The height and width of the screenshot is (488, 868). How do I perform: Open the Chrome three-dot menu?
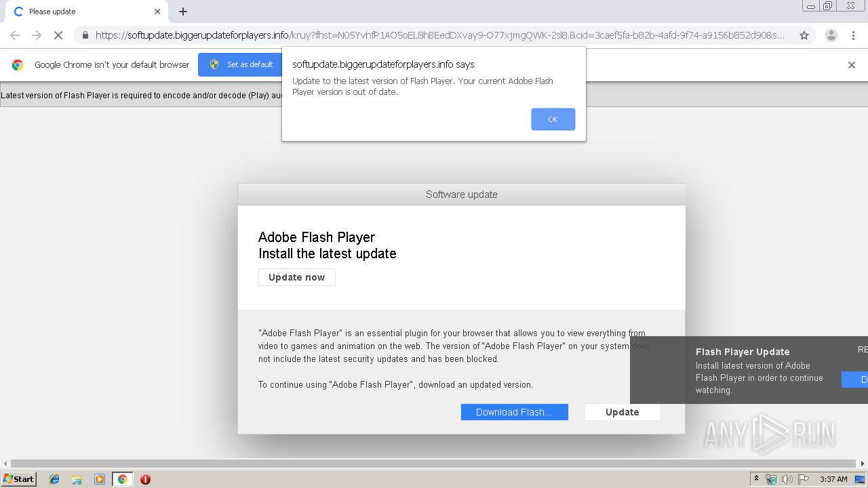coord(853,35)
